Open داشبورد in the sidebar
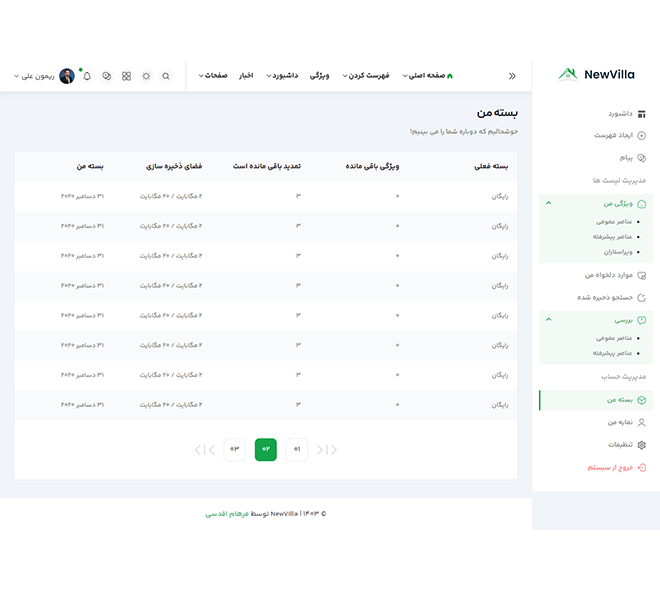 (627, 114)
